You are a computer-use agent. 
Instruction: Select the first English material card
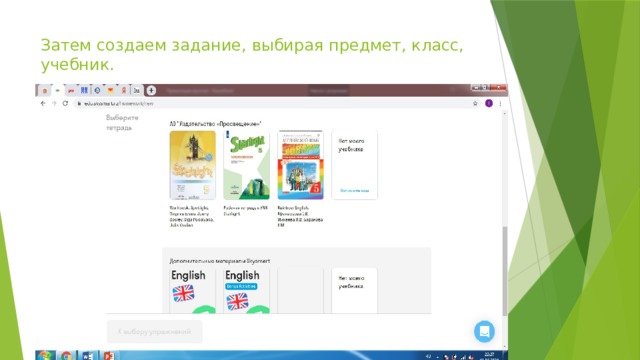coord(193,291)
